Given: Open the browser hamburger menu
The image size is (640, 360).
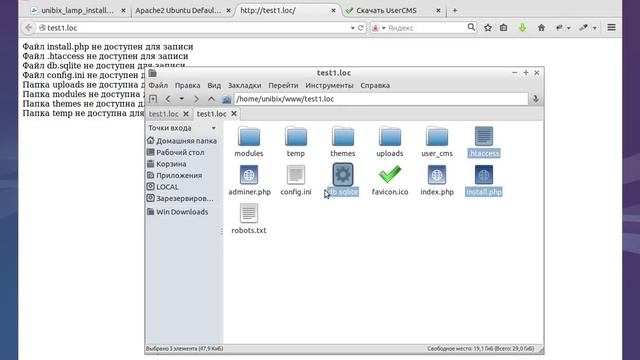Looking at the screenshot, I should pyautogui.click(x=611, y=27).
